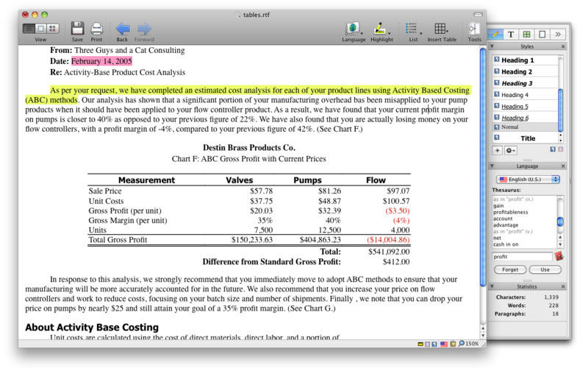Open the Insert Table tool
The width and height of the screenshot is (588, 368).
point(440,29)
